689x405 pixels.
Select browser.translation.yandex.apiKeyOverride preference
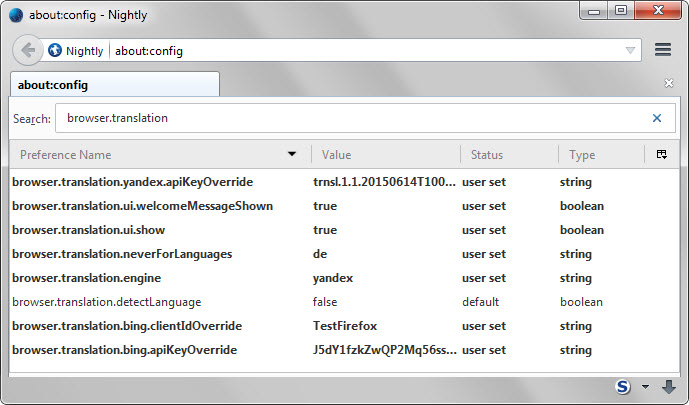click(x=132, y=182)
